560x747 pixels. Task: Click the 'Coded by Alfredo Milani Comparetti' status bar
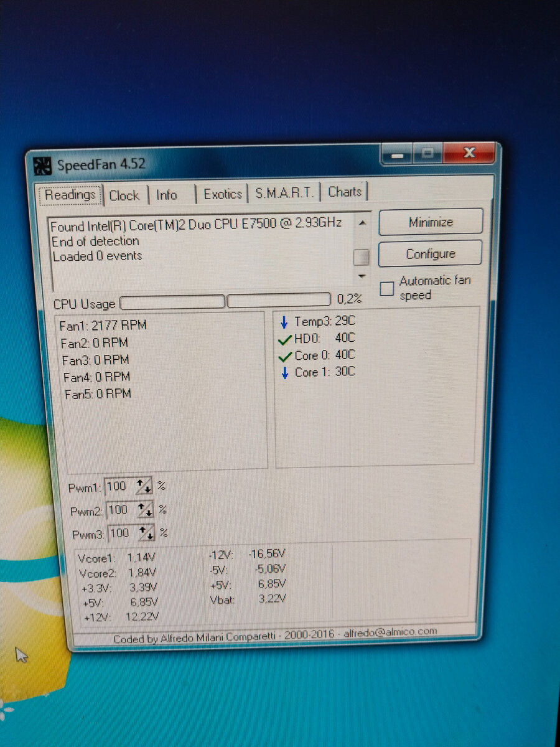pos(275,635)
